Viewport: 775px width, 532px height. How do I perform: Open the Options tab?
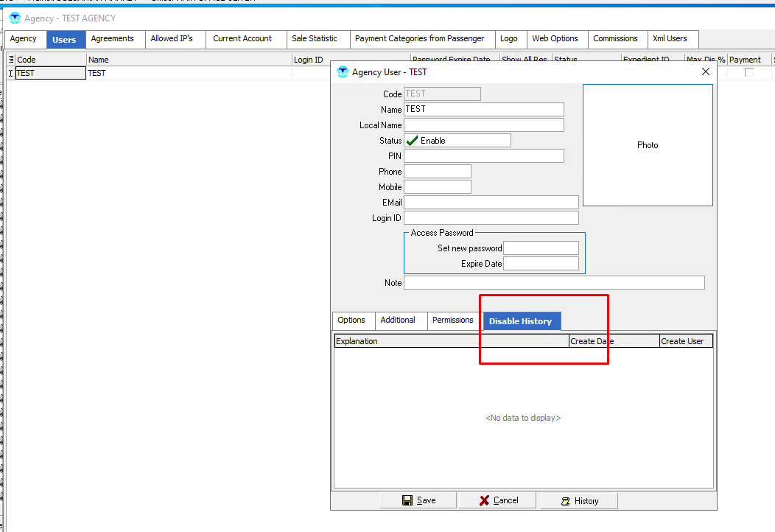pos(351,321)
